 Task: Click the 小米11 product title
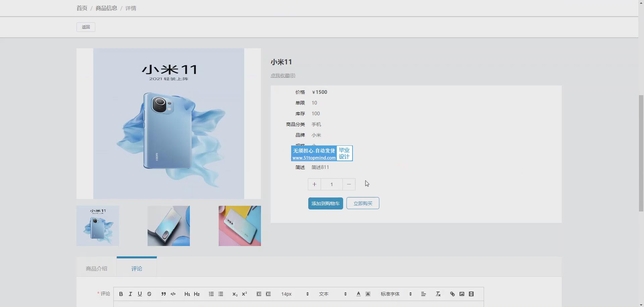coord(281,62)
